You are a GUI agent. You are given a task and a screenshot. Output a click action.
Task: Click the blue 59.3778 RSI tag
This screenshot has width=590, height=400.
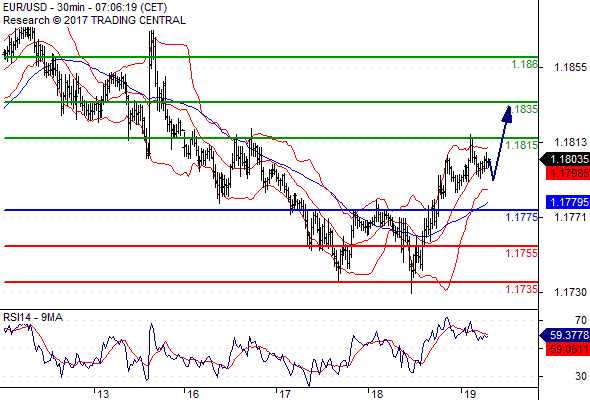[x=565, y=335]
